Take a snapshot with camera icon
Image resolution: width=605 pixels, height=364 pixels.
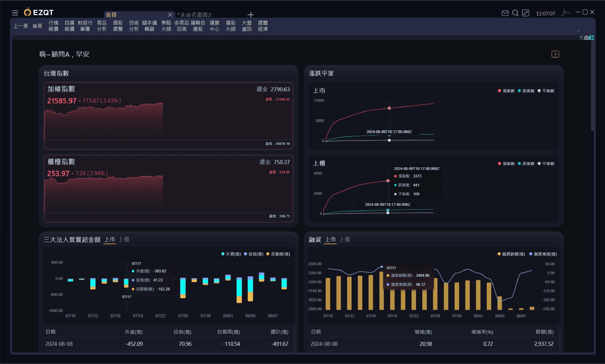tap(586, 38)
